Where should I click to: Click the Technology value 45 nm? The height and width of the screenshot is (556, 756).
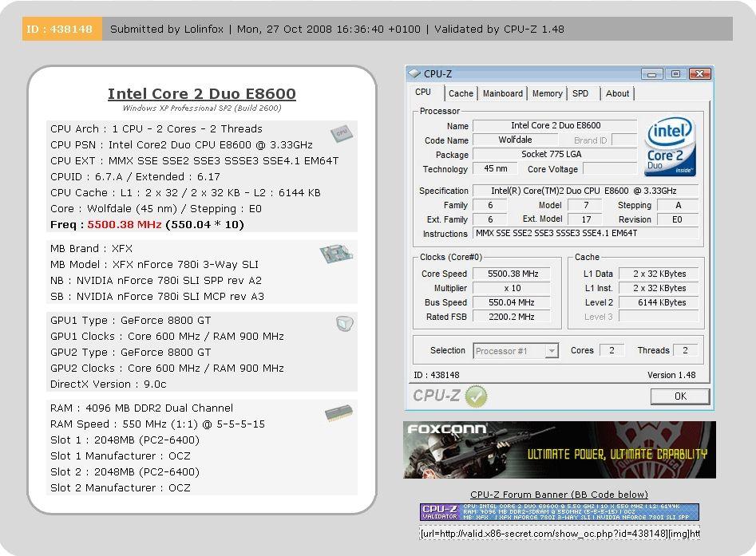[495, 168]
